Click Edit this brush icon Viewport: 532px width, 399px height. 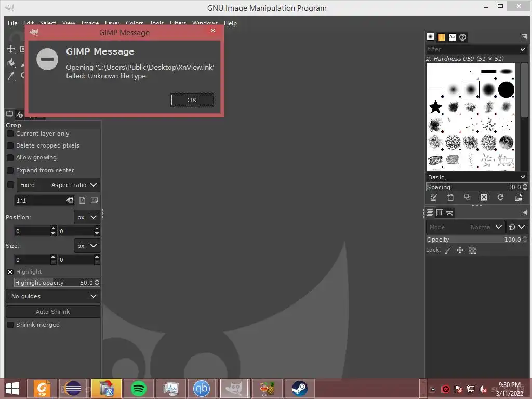point(434,197)
